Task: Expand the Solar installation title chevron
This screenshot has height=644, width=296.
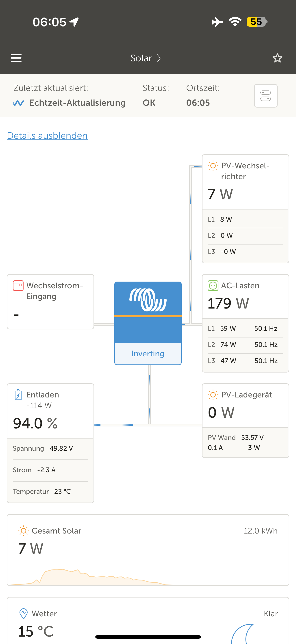Action: pos(159,58)
